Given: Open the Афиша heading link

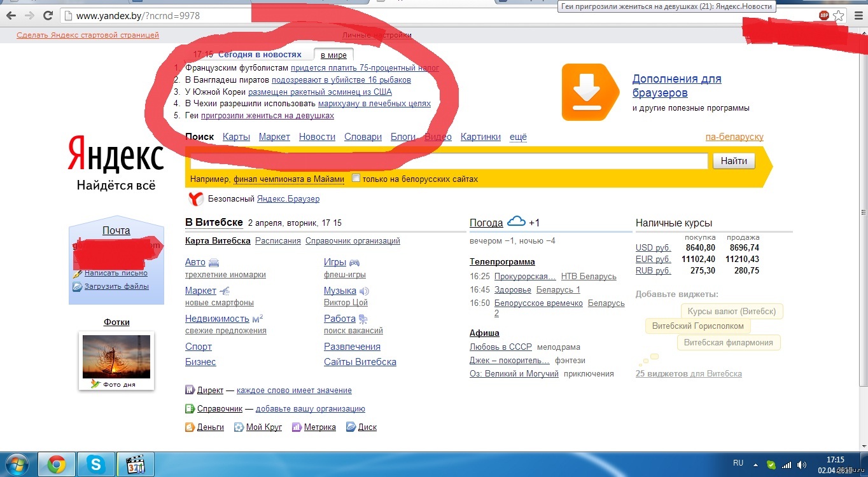Looking at the screenshot, I should point(484,333).
